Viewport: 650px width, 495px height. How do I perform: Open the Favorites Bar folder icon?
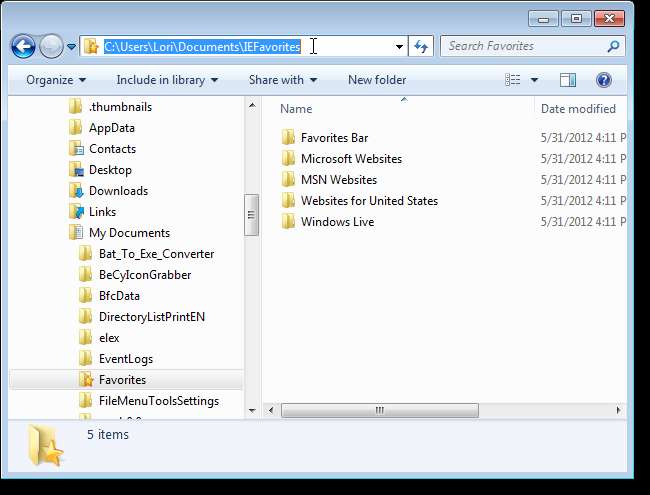pyautogui.click(x=288, y=138)
